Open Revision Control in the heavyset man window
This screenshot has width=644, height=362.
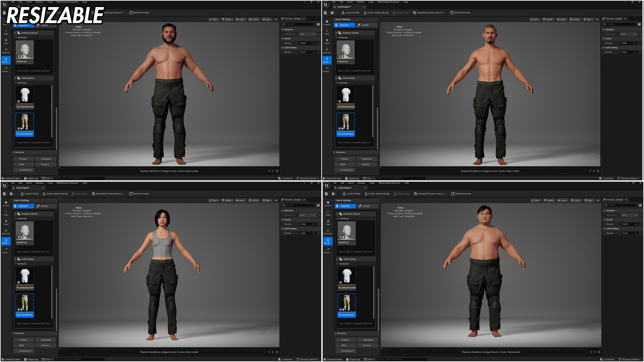(630, 359)
